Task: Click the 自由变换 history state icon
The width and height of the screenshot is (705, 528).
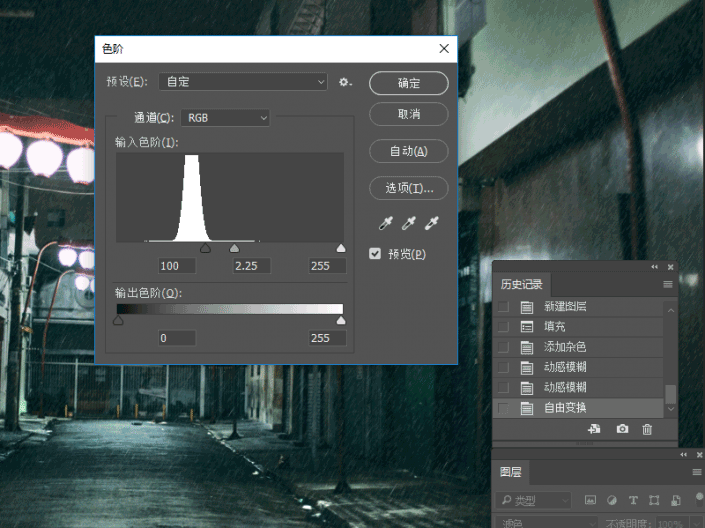Action: 527,408
